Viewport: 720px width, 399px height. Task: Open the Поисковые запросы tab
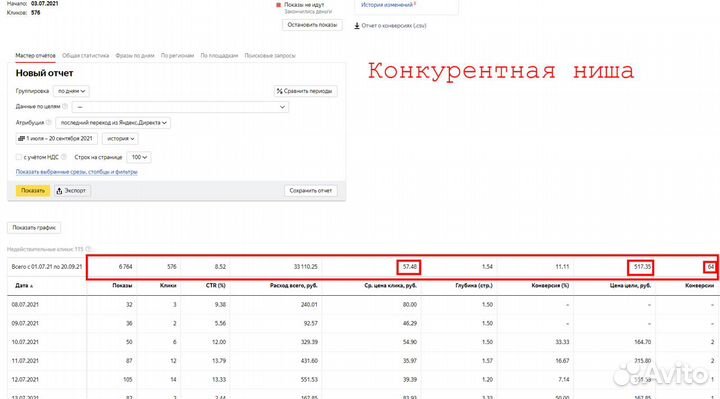click(x=270, y=56)
